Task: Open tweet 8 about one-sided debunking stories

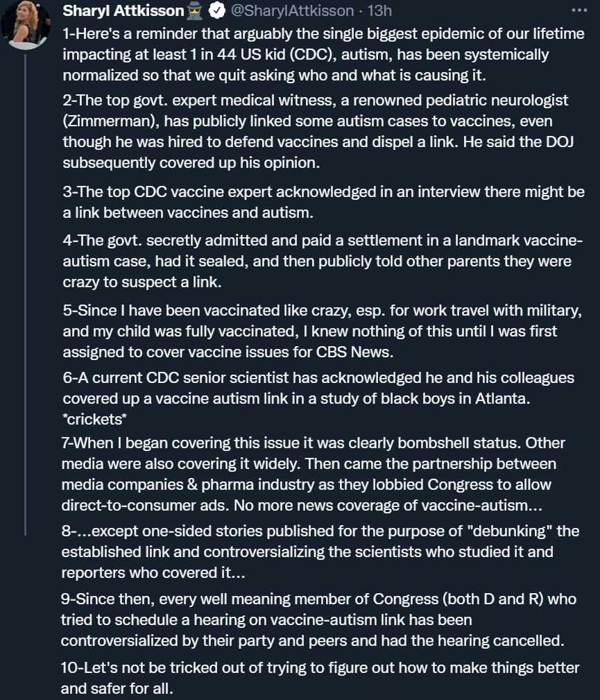Action: (x=320, y=552)
